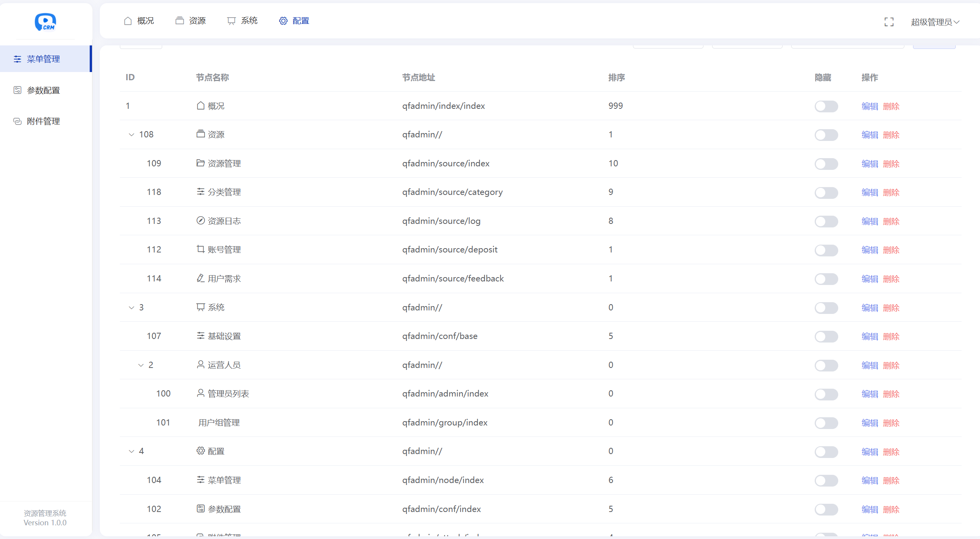Click the compass icon beside 资源日志
Screen dimensions: 980x539
tap(201, 220)
